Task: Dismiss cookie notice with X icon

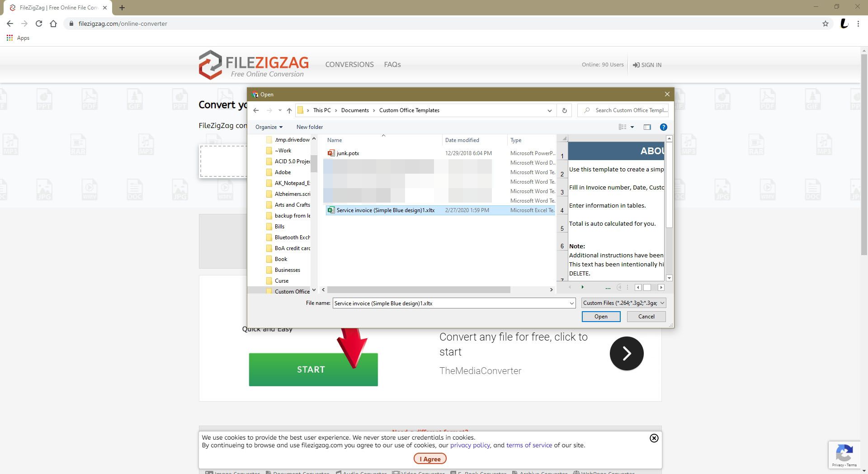Action: 654,438
